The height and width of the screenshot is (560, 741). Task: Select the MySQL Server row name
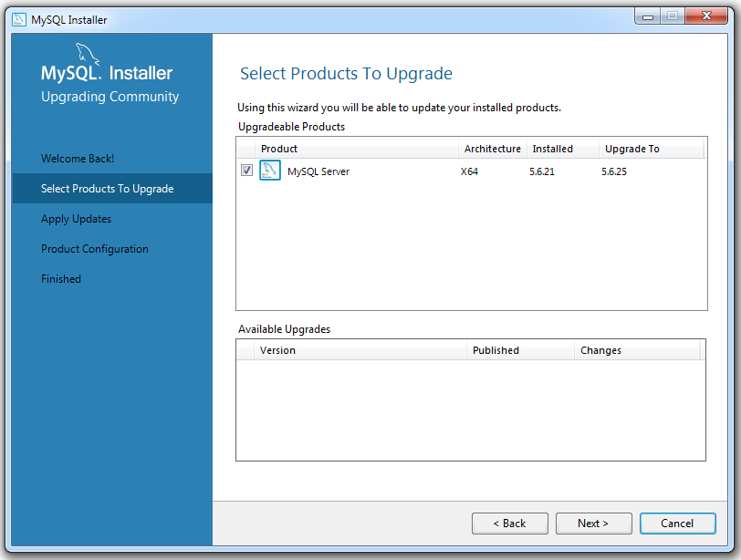tap(318, 171)
